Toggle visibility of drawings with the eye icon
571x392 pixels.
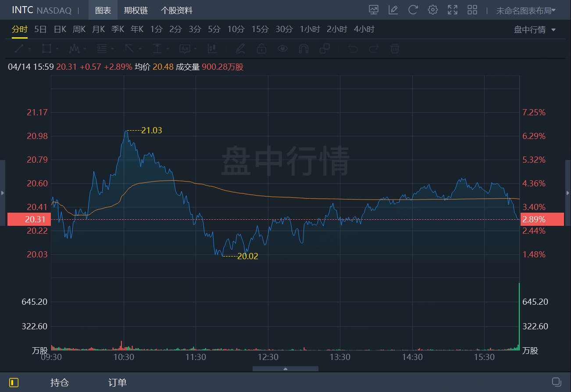point(282,49)
